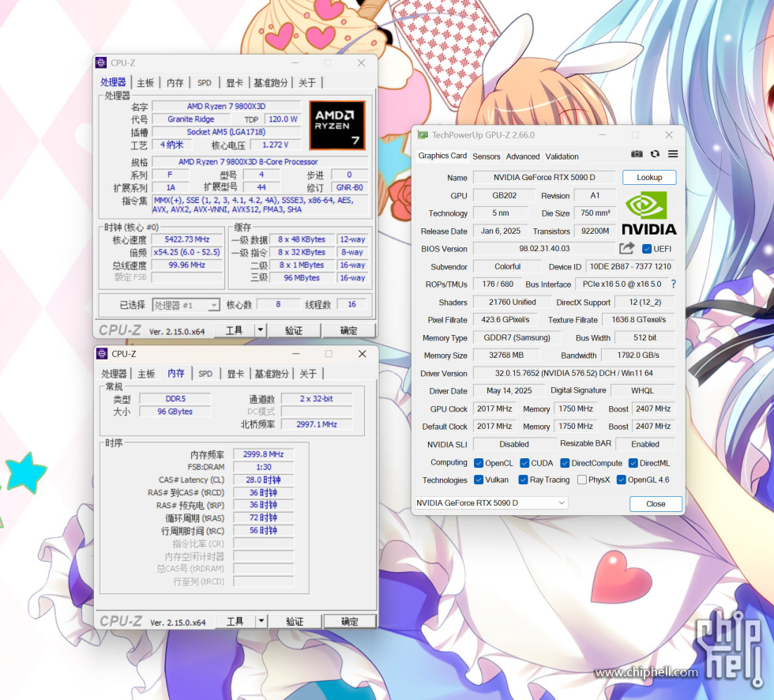Screen dimensions: 774x700
Task: Toggle the Ray Tracing checkbox
Action: pyautogui.click(x=523, y=480)
